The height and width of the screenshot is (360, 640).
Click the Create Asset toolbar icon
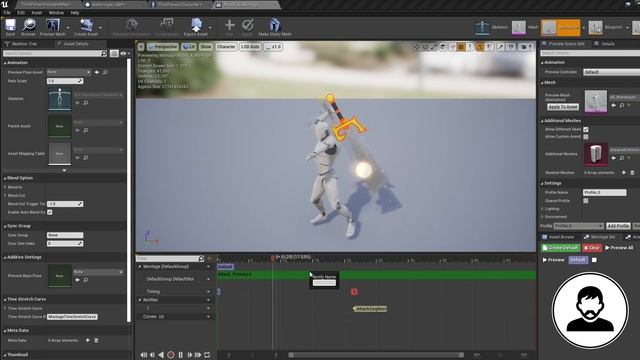86,25
